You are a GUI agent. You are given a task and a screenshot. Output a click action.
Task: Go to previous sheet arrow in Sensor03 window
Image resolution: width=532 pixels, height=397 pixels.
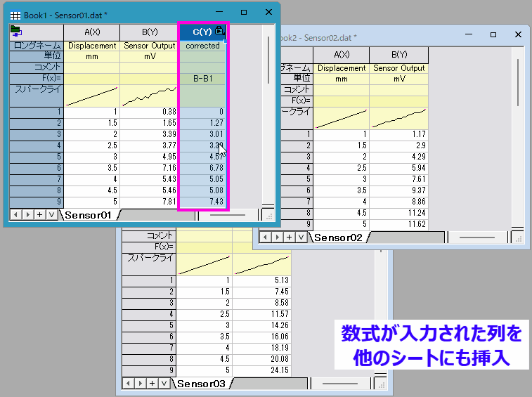pyautogui.click(x=128, y=384)
